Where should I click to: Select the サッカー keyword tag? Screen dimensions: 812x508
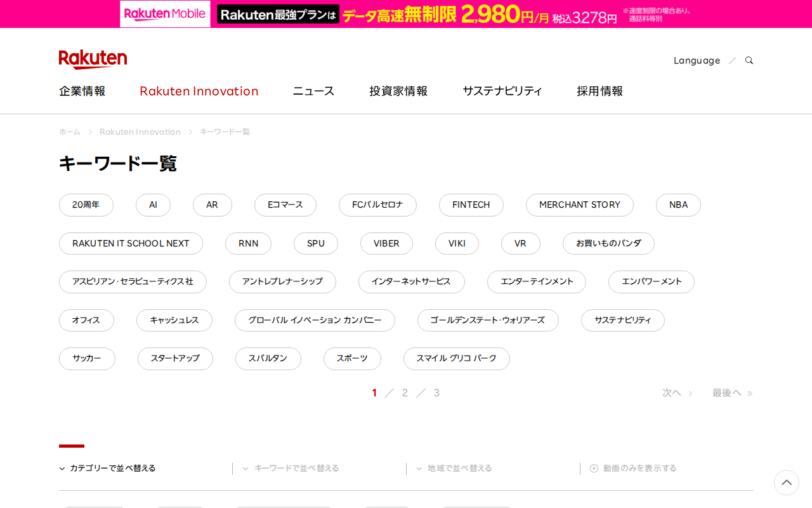(87, 359)
